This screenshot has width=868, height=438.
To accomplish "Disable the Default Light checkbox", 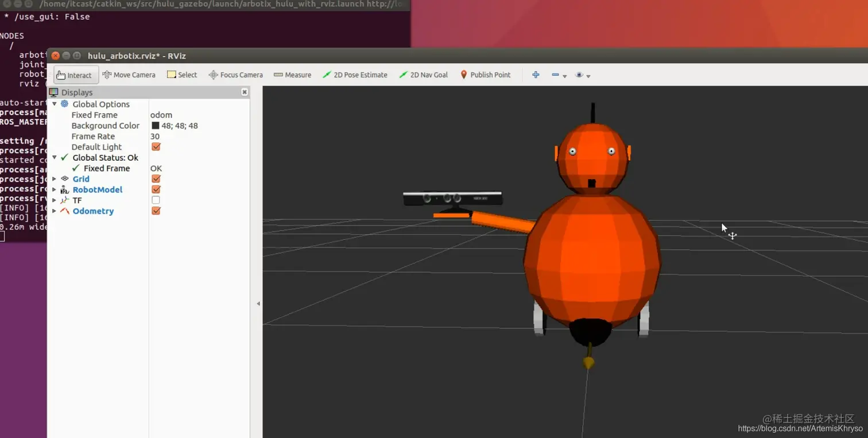I will [x=156, y=147].
